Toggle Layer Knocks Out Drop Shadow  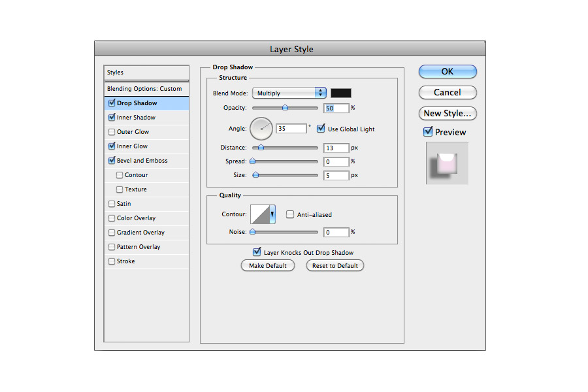[257, 252]
